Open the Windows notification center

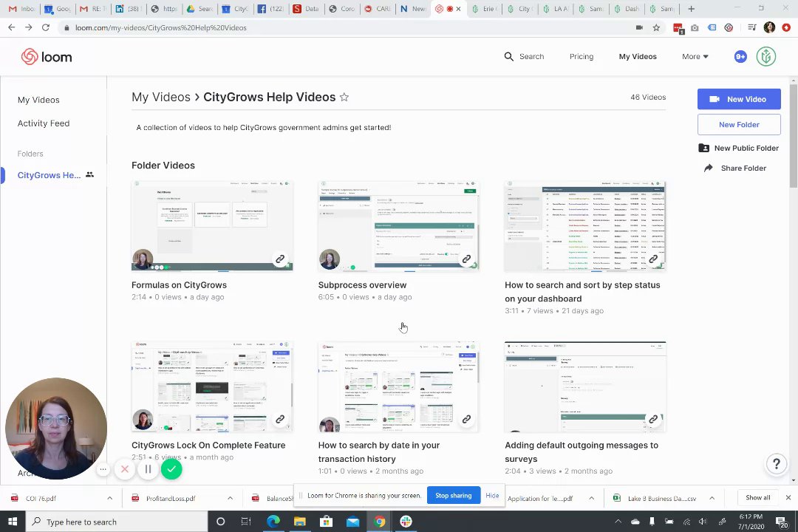781,522
